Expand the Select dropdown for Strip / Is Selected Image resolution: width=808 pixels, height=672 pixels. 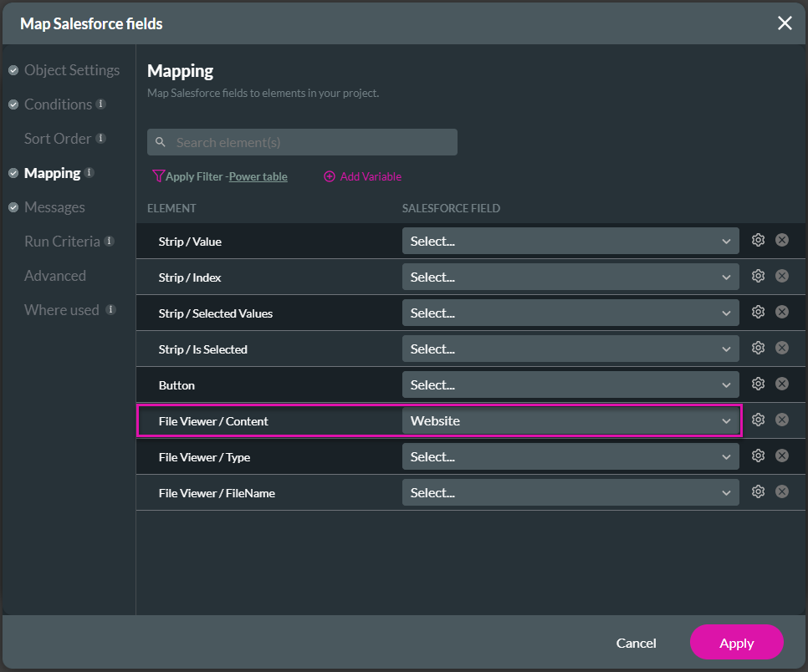click(571, 348)
